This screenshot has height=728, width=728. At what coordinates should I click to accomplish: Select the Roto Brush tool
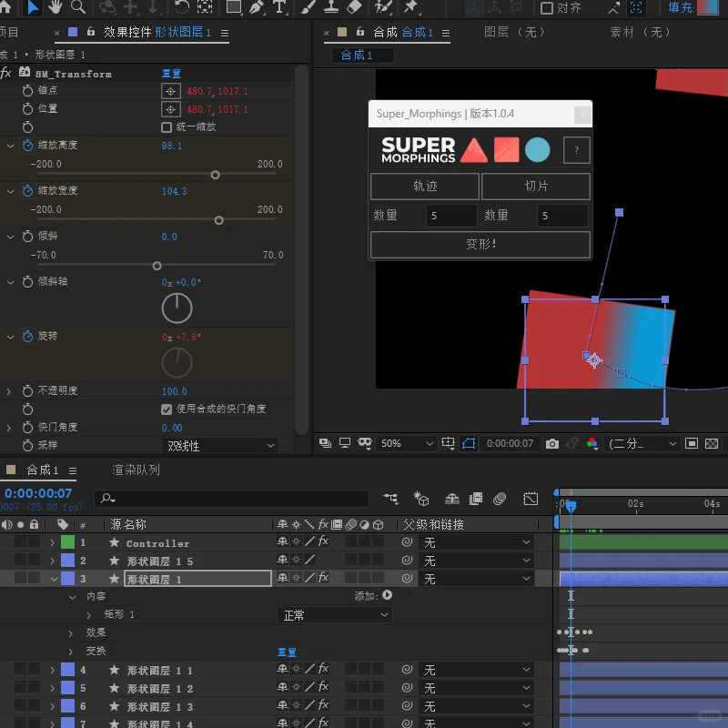pos(383,7)
